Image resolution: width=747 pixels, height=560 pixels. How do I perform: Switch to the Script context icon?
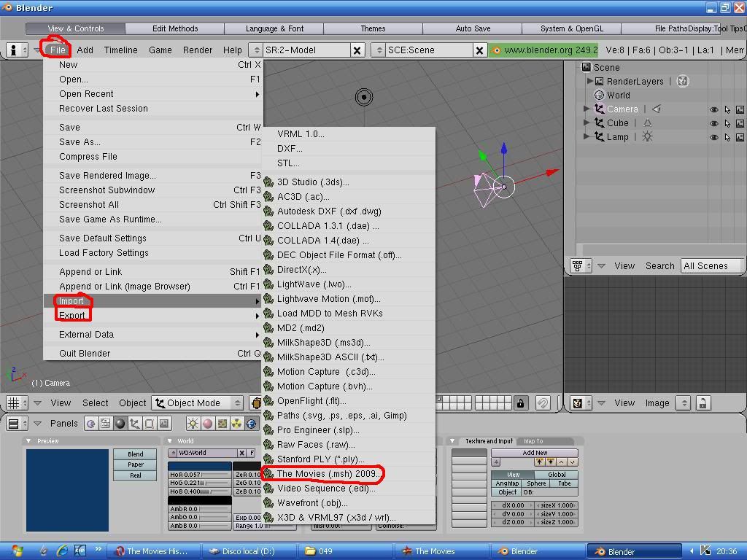105,424
